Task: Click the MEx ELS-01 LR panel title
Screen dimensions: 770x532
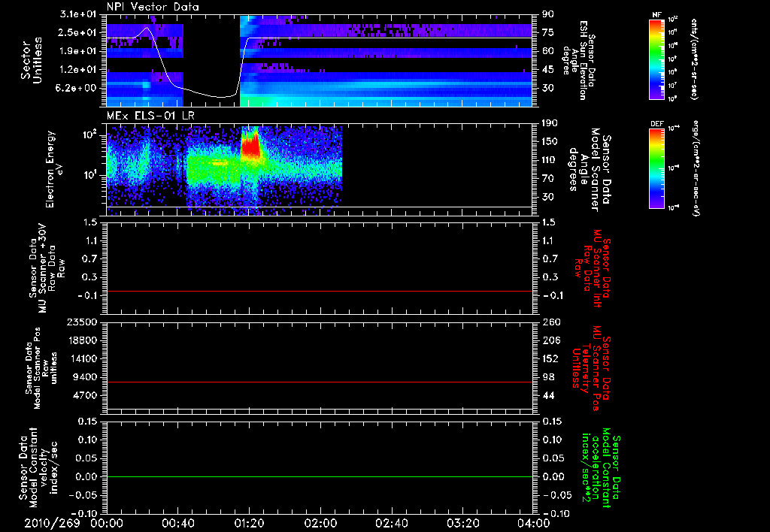Action: 152,116
